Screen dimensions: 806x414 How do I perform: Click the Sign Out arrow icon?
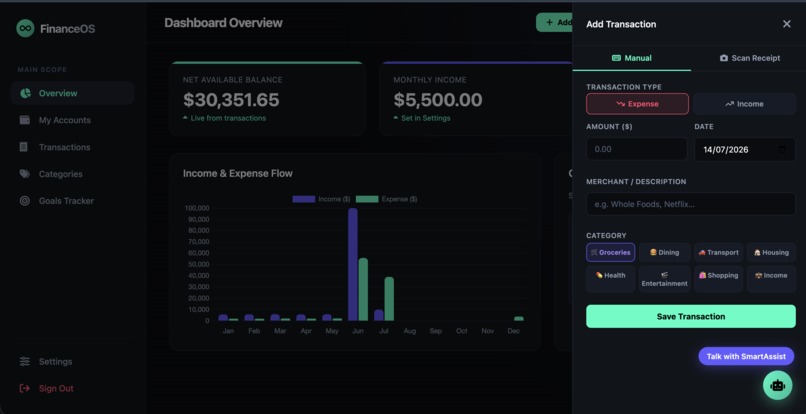pyautogui.click(x=24, y=388)
